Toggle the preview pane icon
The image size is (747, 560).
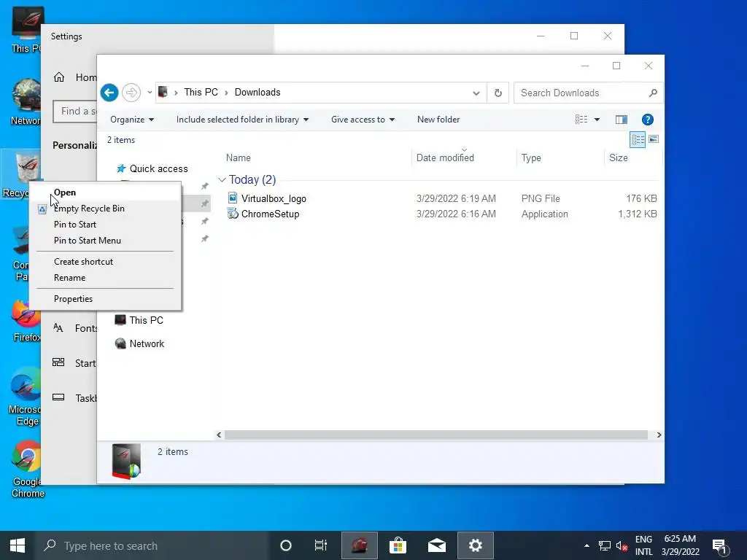point(622,120)
